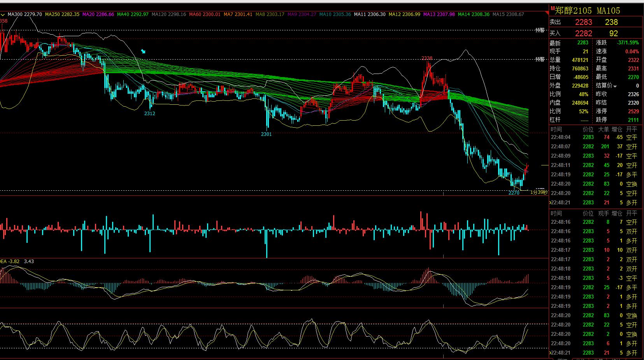Viewport: 644px width, 360px height.
Task: Click the 比例 value 48%
Action: pyautogui.click(x=584, y=94)
